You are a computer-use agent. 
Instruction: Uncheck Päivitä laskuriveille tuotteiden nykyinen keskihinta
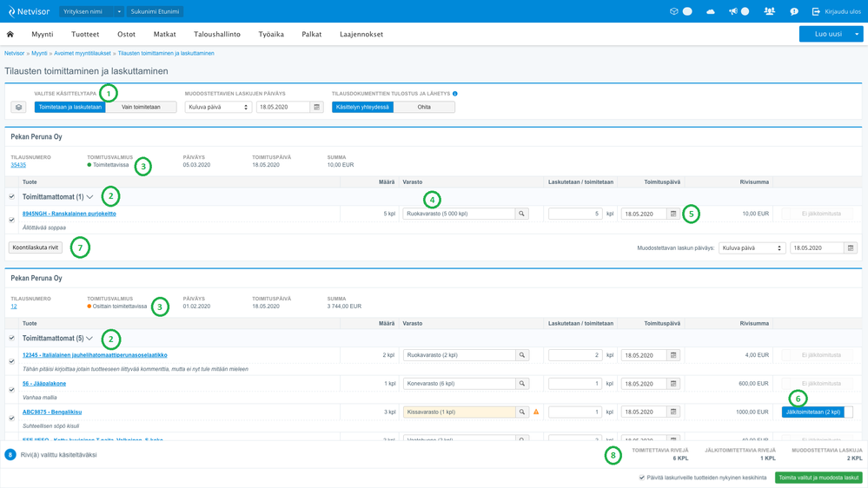pos(642,478)
